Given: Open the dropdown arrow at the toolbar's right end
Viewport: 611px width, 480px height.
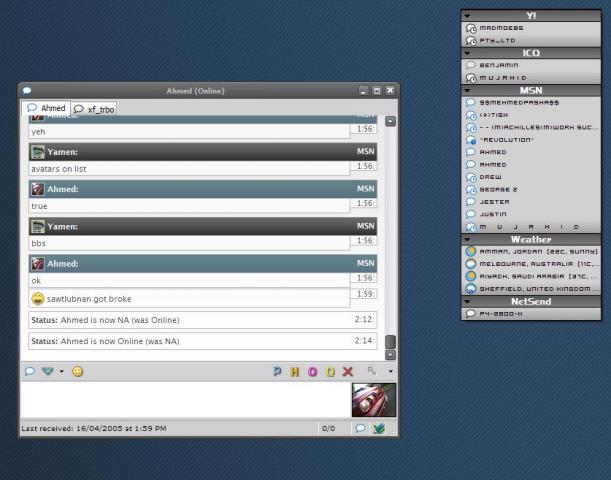Looking at the screenshot, I should click(390, 371).
